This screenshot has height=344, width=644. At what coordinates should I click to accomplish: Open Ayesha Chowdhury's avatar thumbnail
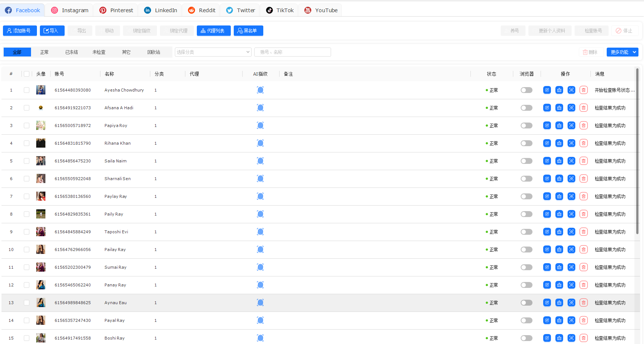pos(41,90)
